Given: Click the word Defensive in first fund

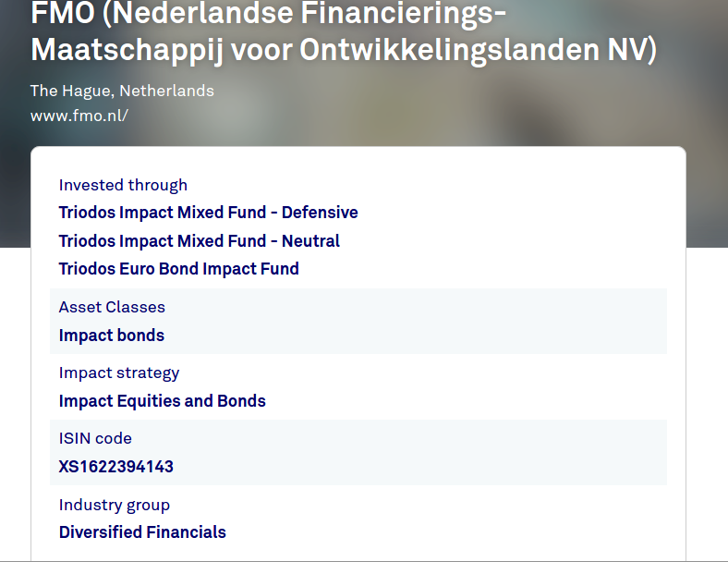Looking at the screenshot, I should point(320,213).
